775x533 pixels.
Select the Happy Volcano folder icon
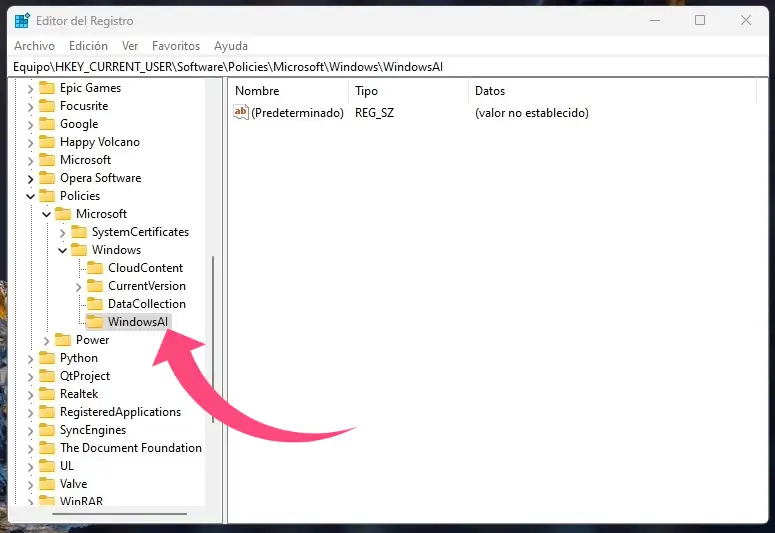point(47,142)
